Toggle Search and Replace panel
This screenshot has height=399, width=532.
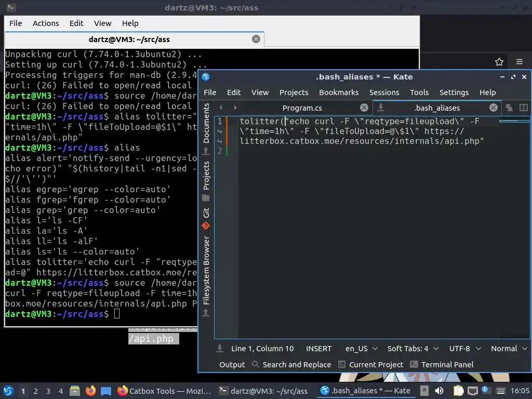291,365
